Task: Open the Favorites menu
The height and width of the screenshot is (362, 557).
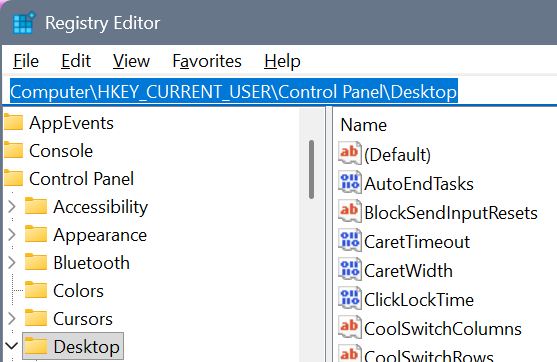Action: point(207,61)
